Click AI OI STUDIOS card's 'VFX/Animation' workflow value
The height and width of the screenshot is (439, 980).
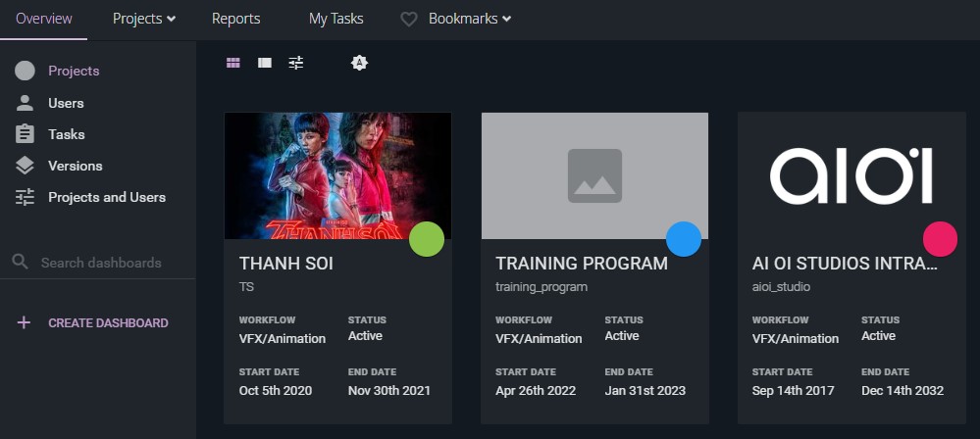coord(796,338)
